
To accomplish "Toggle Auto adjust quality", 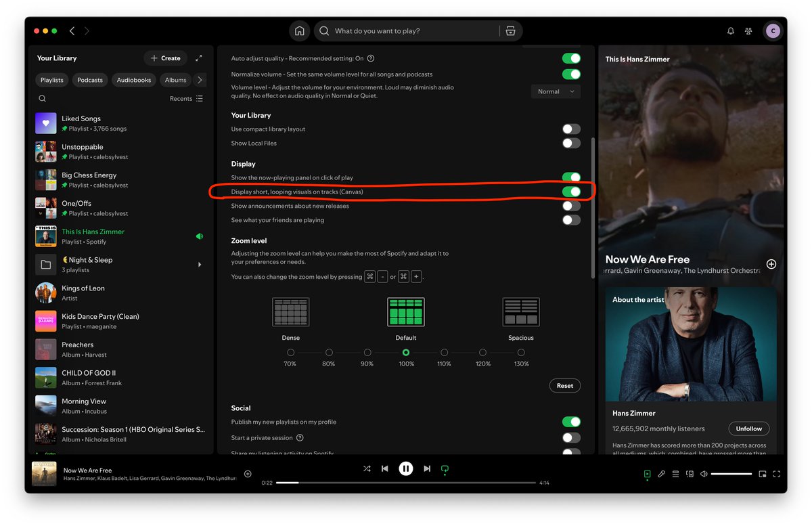I will [x=571, y=59].
